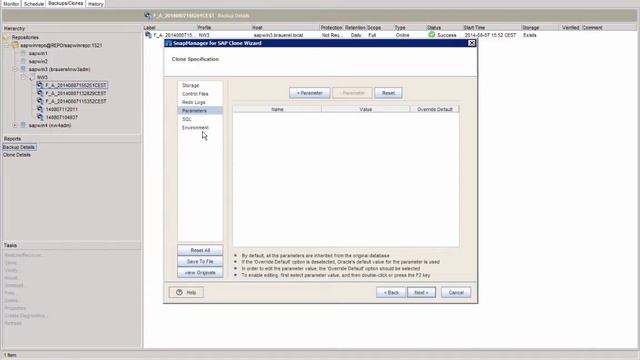Select sapwin2 in hierarchy tree
640x360 pixels.
click(38, 61)
